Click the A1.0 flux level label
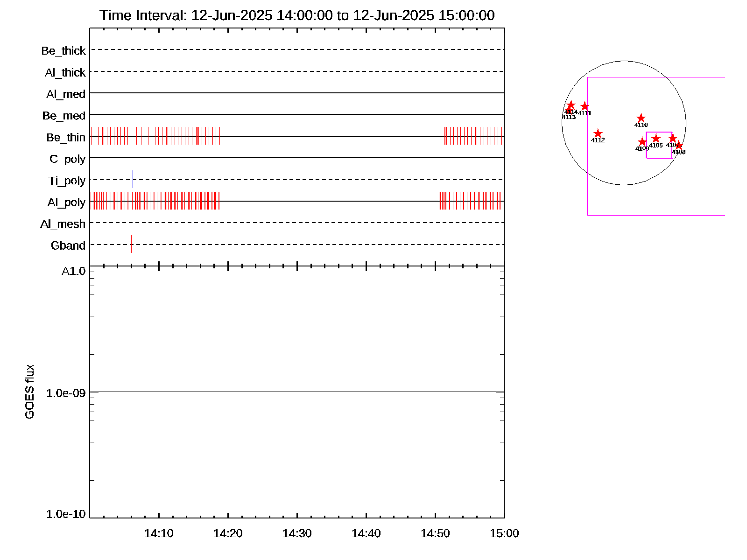 tap(74, 271)
